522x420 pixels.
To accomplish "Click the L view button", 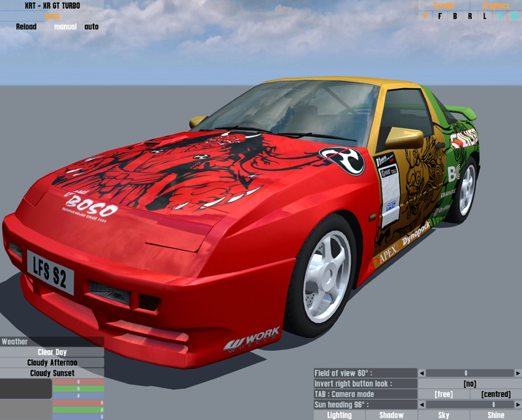I will (485, 16).
